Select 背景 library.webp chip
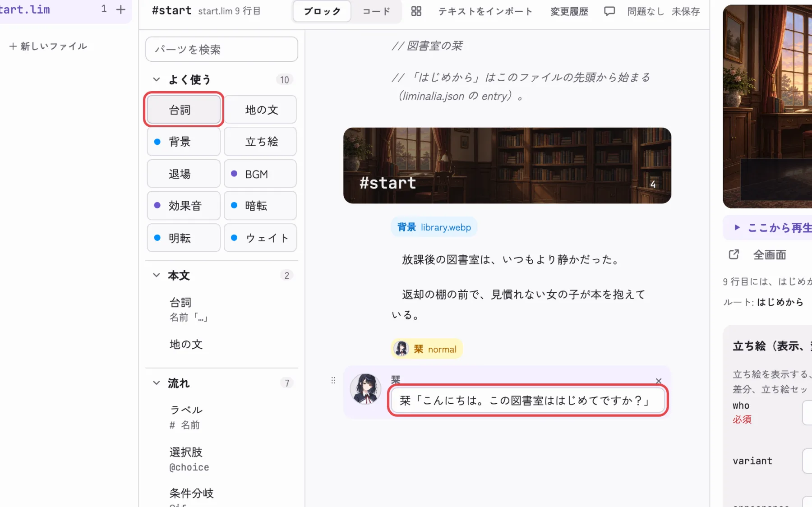The width and height of the screenshot is (812, 507). (x=434, y=227)
